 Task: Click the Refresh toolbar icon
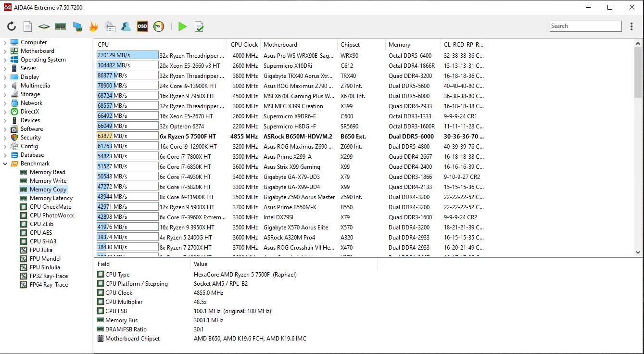[12, 26]
